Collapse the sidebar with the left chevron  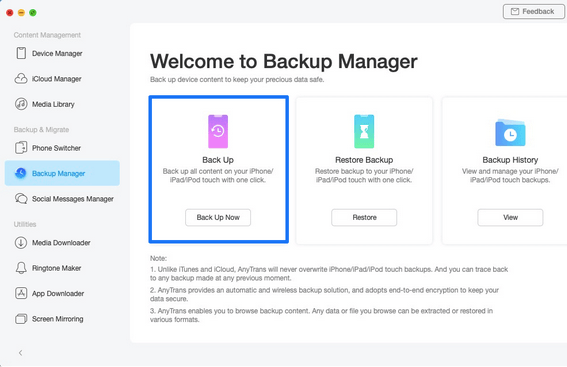click(x=21, y=353)
